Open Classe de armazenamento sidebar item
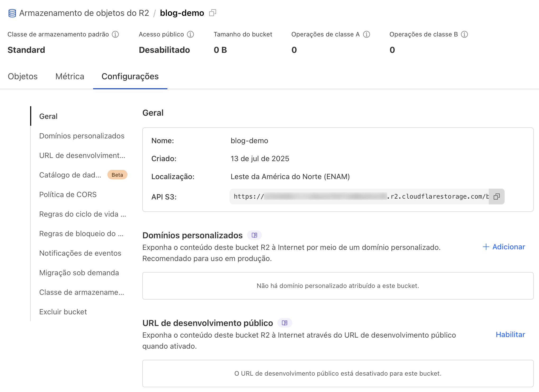 81,292
